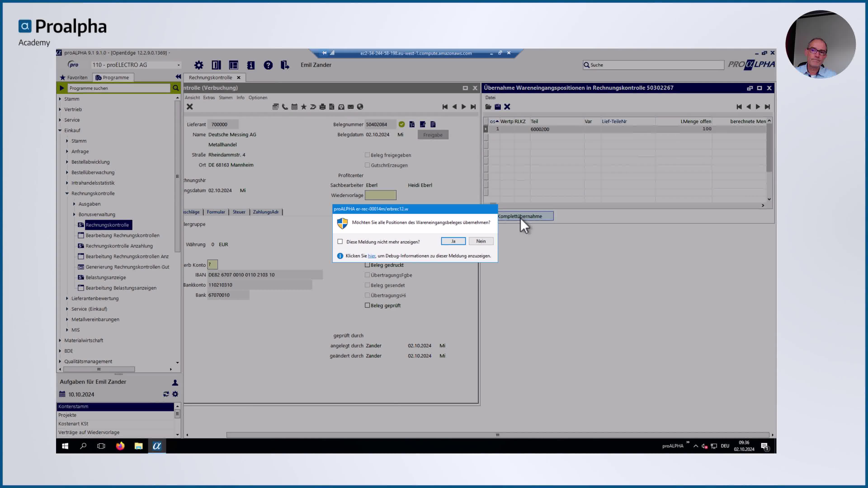
Task: Open the Windows Start menu
Action: [65, 446]
